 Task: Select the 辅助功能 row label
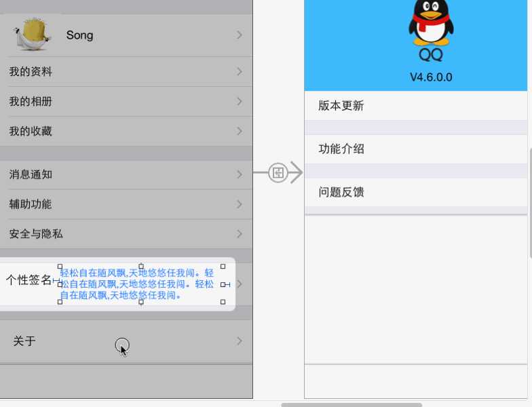pyautogui.click(x=31, y=204)
